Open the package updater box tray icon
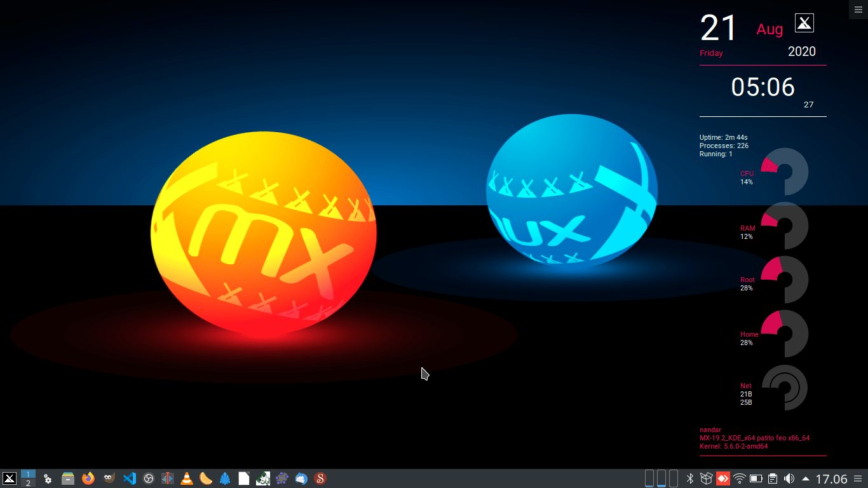 coord(706,478)
